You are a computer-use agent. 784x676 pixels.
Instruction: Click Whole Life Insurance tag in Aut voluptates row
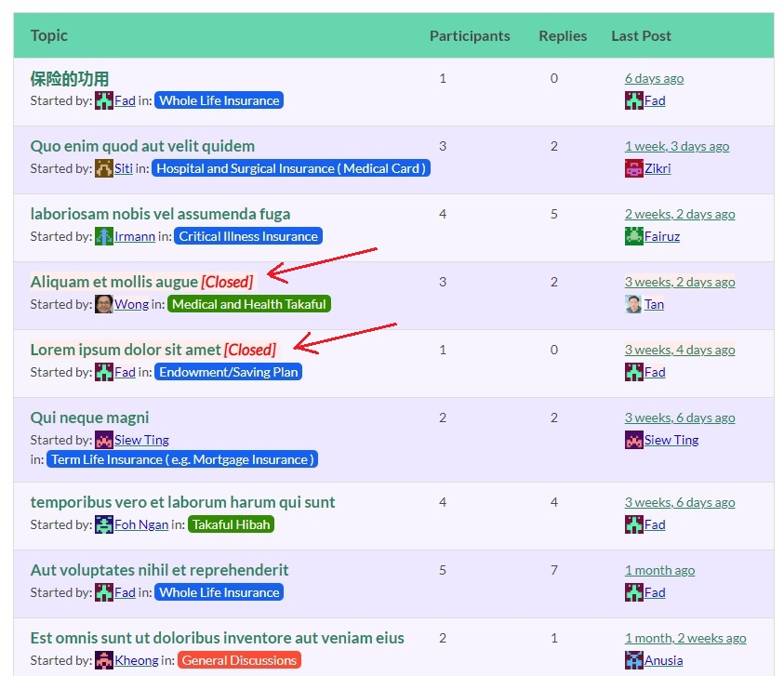coord(219,592)
